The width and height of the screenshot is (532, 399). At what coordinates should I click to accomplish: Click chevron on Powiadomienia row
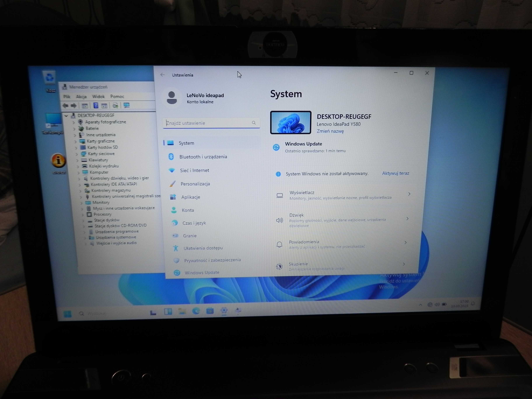pos(406,242)
